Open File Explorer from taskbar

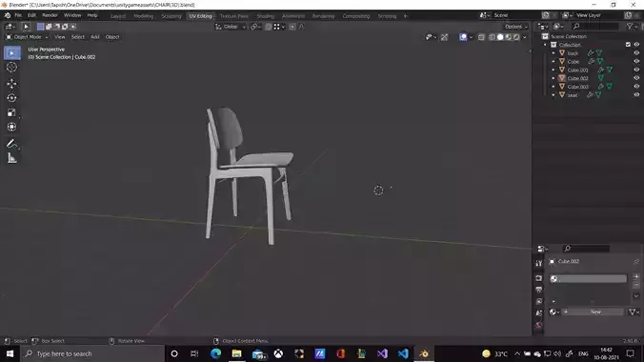click(236, 353)
